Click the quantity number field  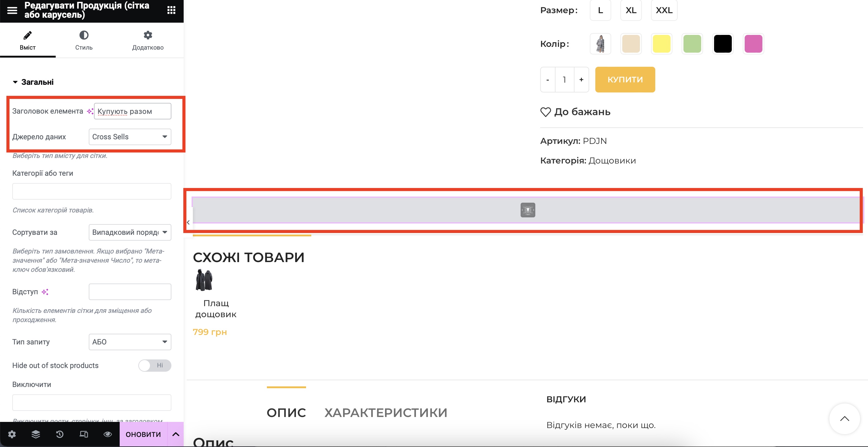[564, 80]
